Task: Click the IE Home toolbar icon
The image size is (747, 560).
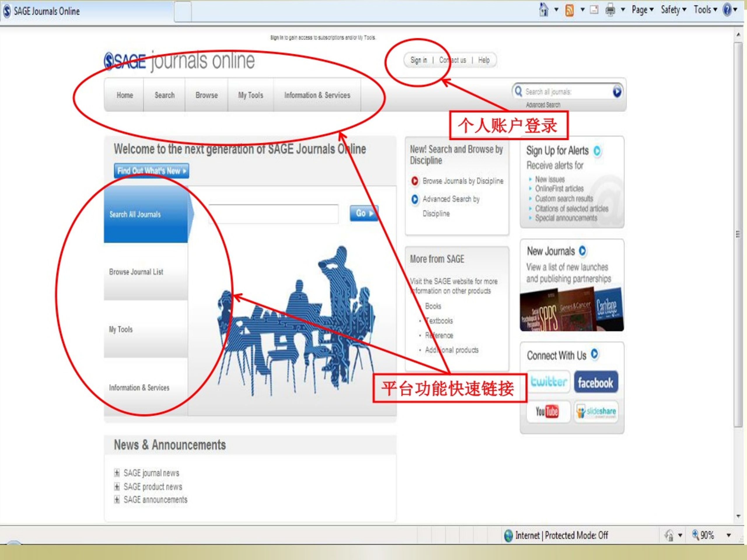Action: click(543, 10)
